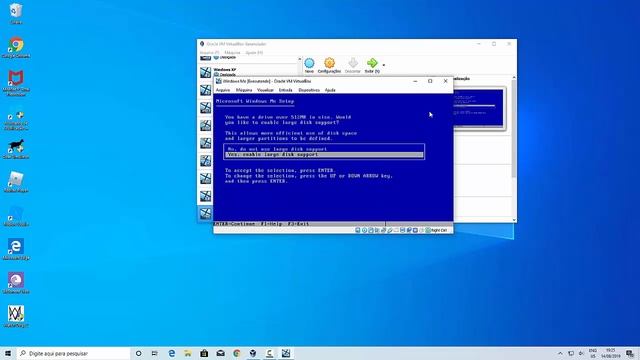
Task: Click VirtualBox icon in VM window title bar
Action: tap(218, 81)
